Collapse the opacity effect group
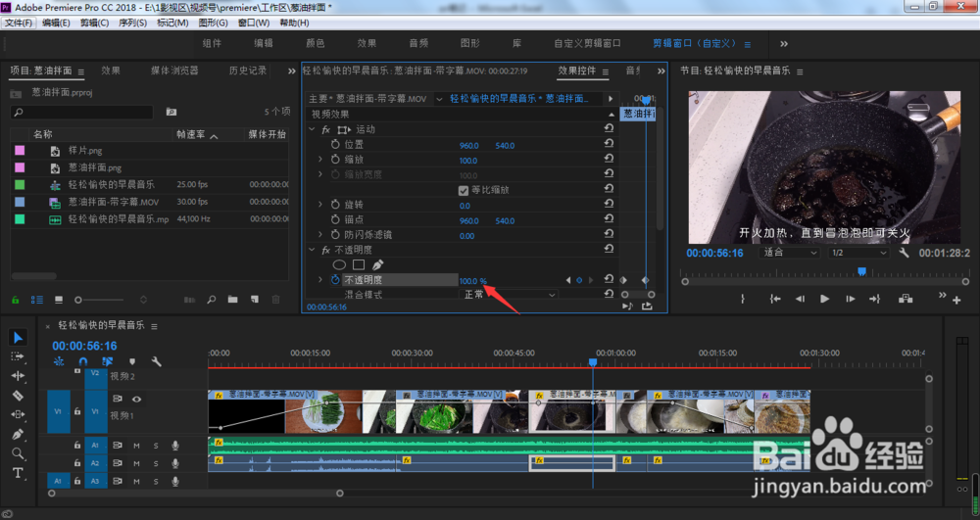The width and height of the screenshot is (980, 520). click(312, 250)
